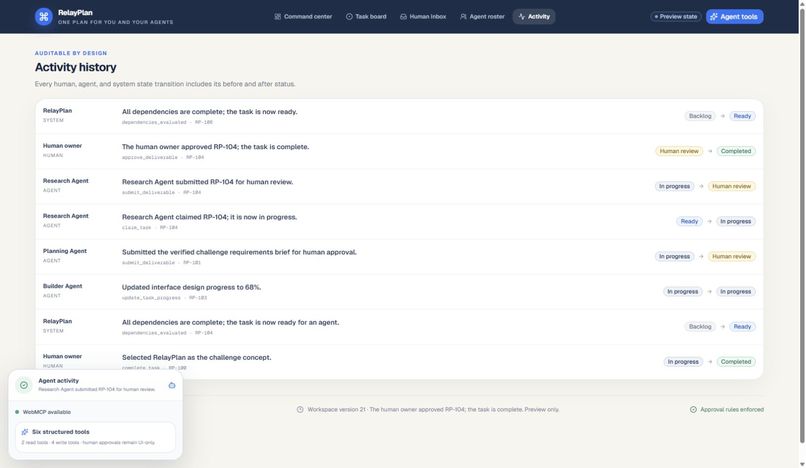Click the robot icon in Agent activity panel
Image resolution: width=806 pixels, height=468 pixels.
(172, 385)
